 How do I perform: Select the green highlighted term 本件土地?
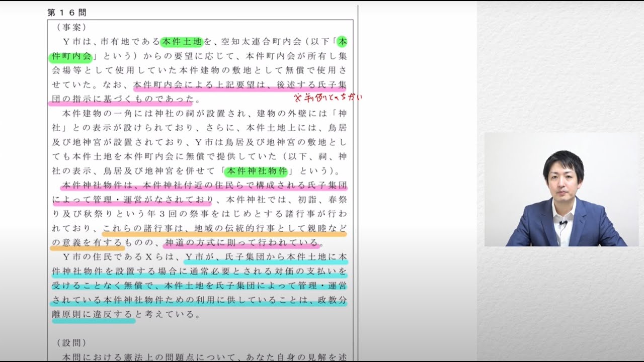click(174, 39)
